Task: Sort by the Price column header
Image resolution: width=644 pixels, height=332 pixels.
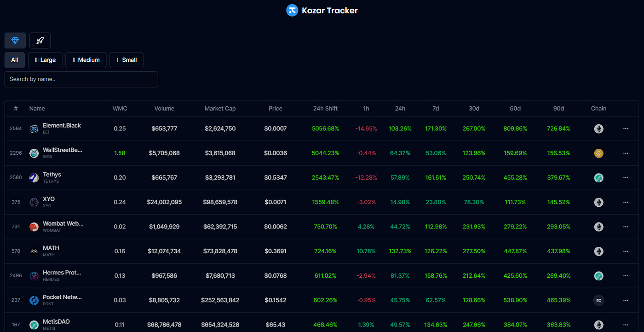Action: click(276, 109)
